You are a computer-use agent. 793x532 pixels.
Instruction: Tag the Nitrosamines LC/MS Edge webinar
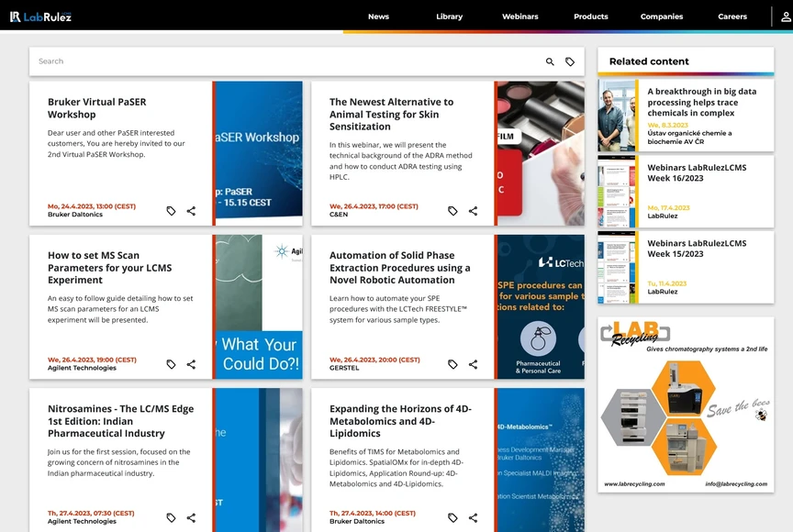(x=171, y=518)
